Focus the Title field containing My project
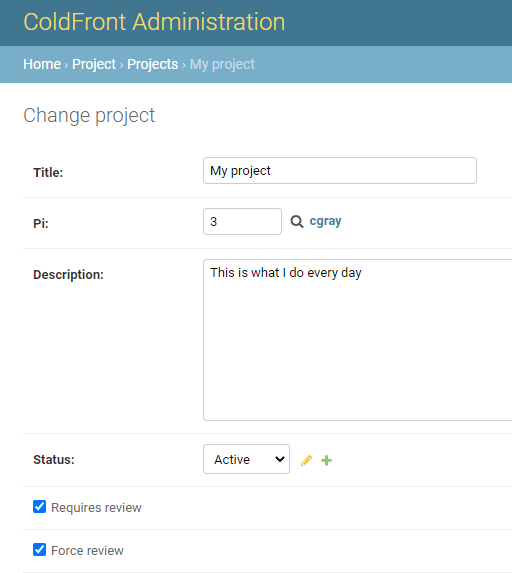512x573 pixels. [340, 171]
